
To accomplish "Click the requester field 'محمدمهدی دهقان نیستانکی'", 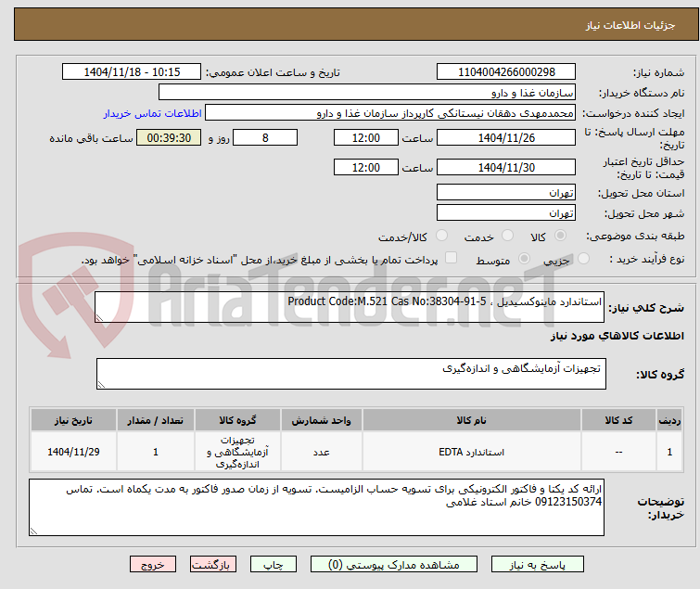I will (x=390, y=113).
